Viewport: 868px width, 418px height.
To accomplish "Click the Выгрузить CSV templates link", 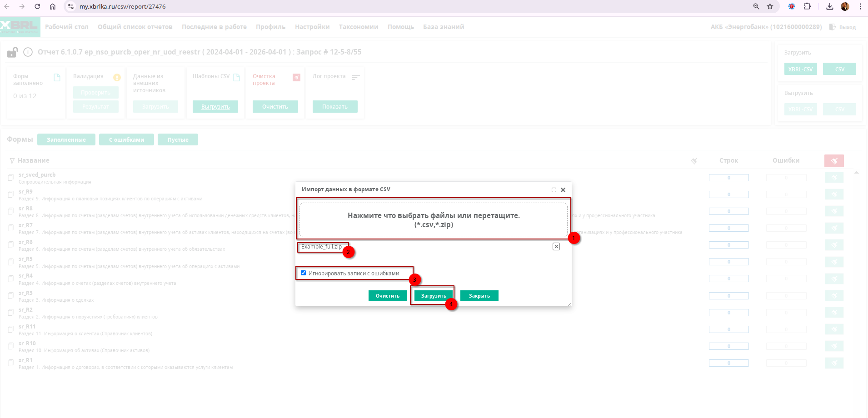I will [215, 107].
